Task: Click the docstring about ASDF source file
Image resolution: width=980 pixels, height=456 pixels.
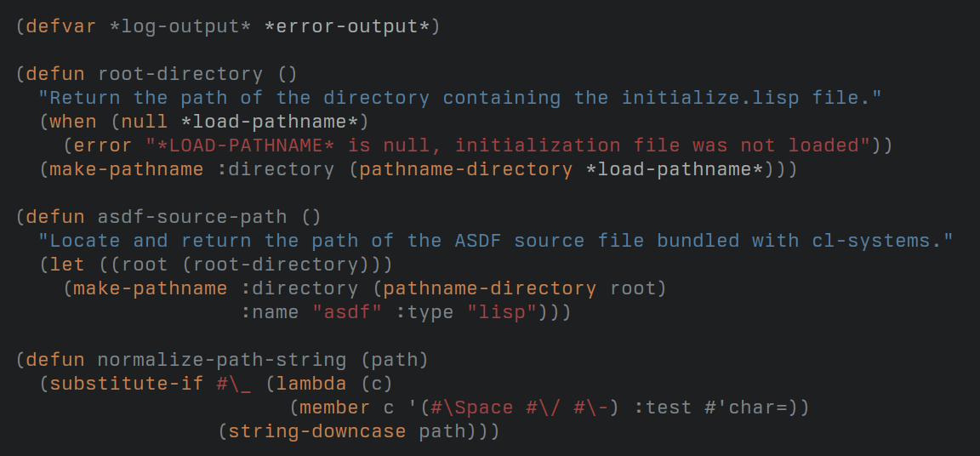Action: pos(495,241)
